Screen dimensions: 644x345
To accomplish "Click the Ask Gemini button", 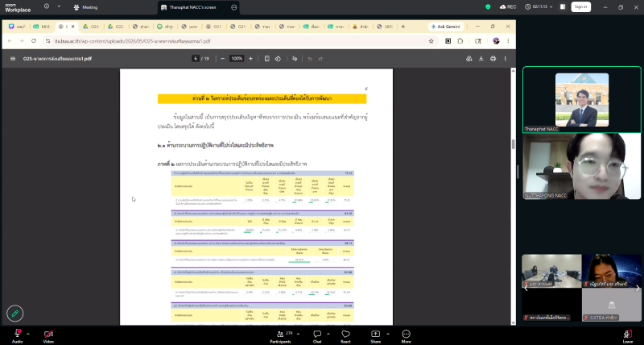I will pyautogui.click(x=446, y=27).
